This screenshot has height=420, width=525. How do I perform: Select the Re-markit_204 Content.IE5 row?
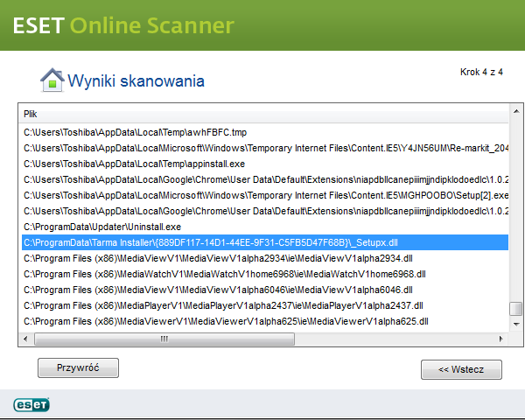pyautogui.click(x=265, y=148)
